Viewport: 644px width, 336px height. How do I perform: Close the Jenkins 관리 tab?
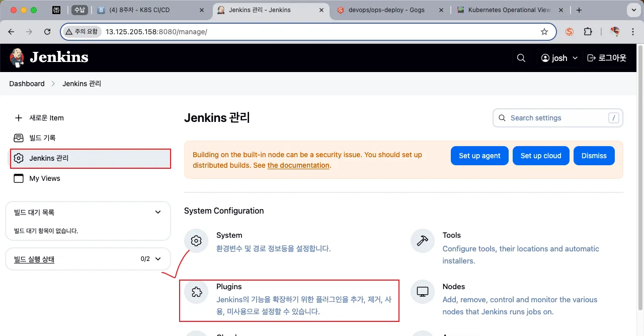pyautogui.click(x=321, y=10)
